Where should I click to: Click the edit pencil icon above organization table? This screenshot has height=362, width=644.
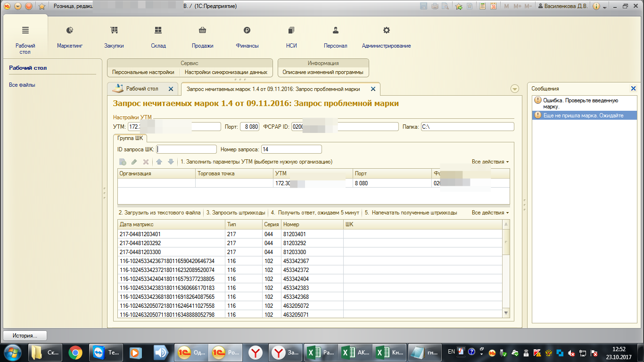coord(134,162)
